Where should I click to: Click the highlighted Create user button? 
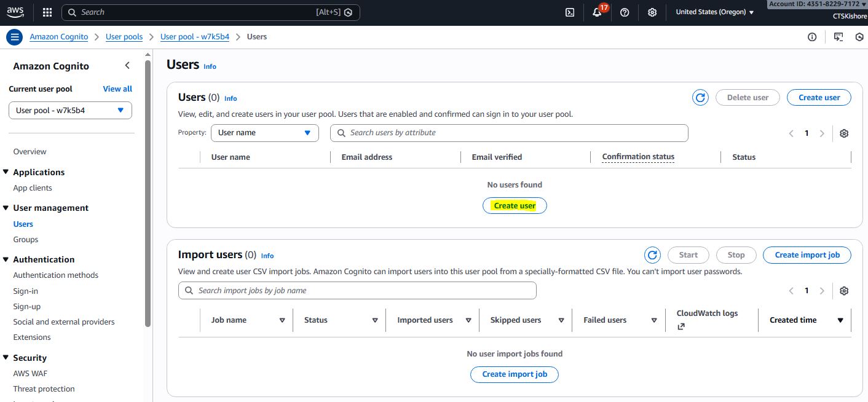(x=515, y=206)
